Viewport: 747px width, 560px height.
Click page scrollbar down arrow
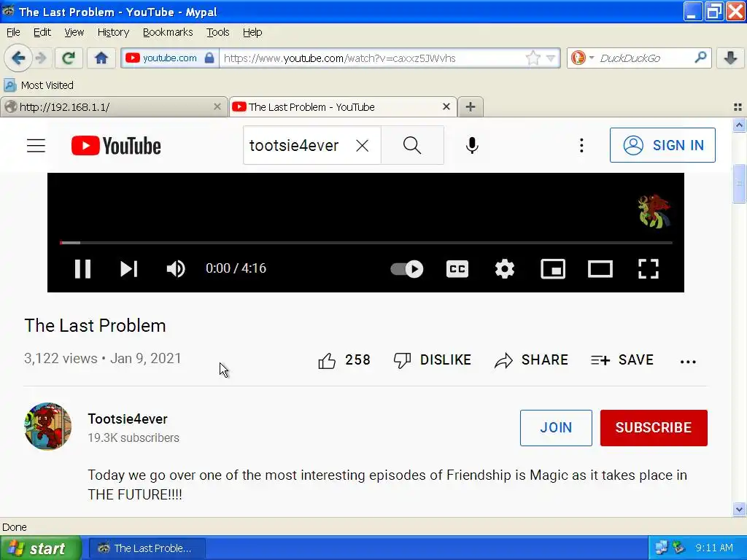pos(739,509)
